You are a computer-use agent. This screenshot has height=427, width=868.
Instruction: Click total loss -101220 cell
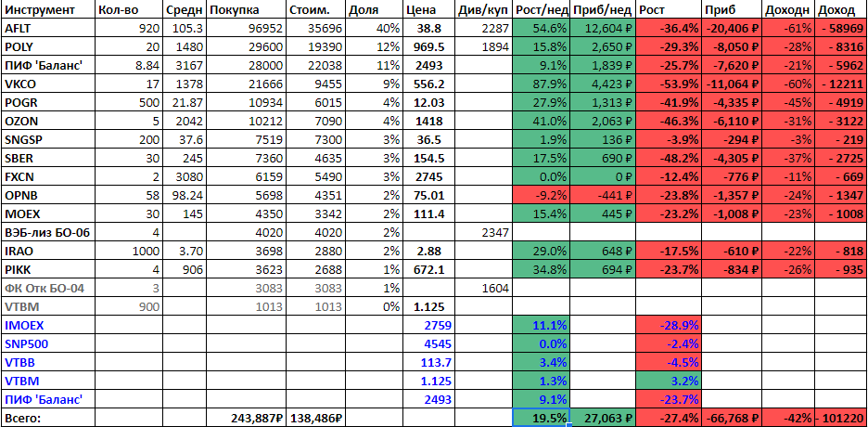coord(841,418)
